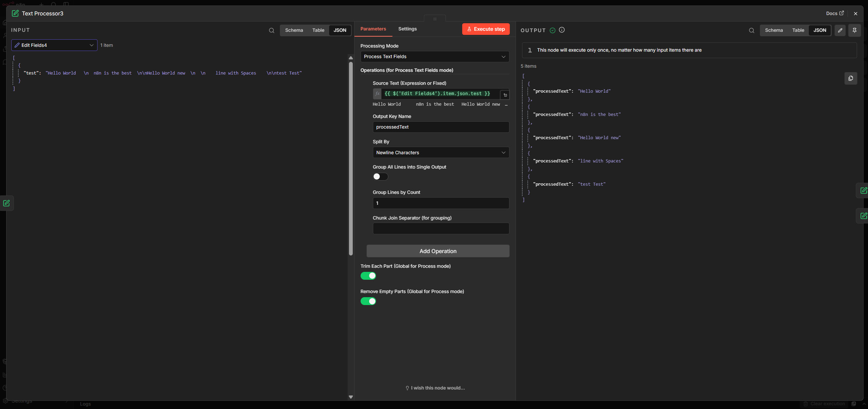Search the input data with the magnifier icon
The width and height of the screenshot is (868, 409).
tap(271, 30)
